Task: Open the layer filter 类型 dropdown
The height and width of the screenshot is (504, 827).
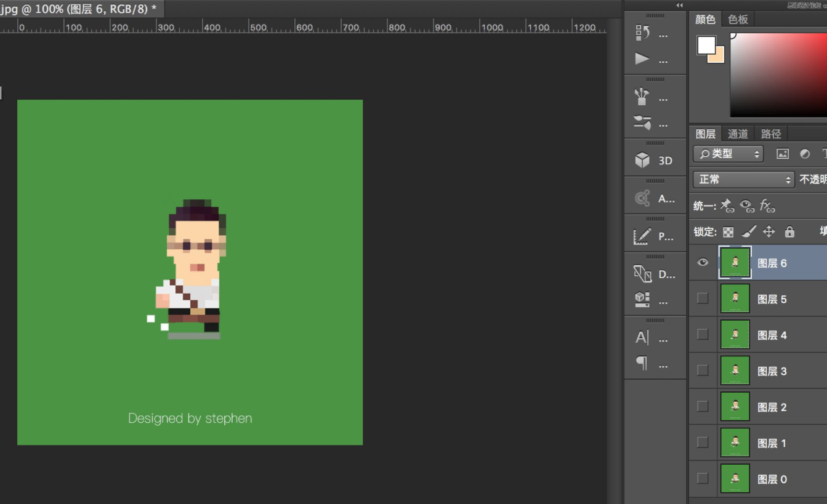Action: [728, 154]
